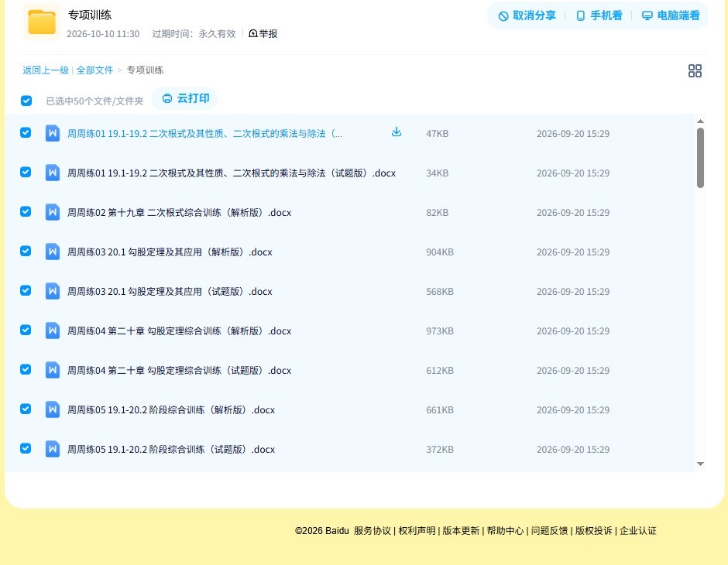Click Word icon of 周周练05 解析版 file

tap(52, 409)
